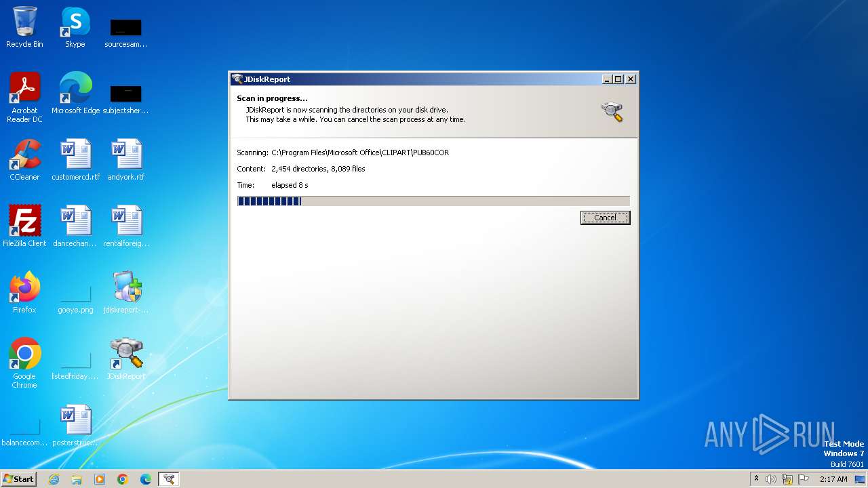Select the rentalforeig document icon

[126, 226]
